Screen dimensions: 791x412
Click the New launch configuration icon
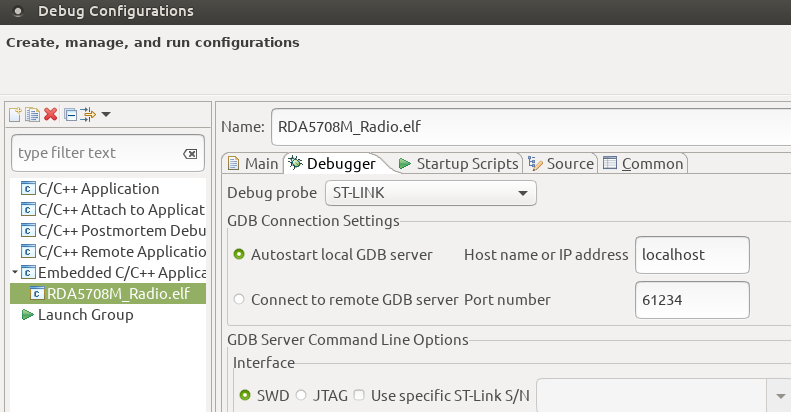coord(15,115)
